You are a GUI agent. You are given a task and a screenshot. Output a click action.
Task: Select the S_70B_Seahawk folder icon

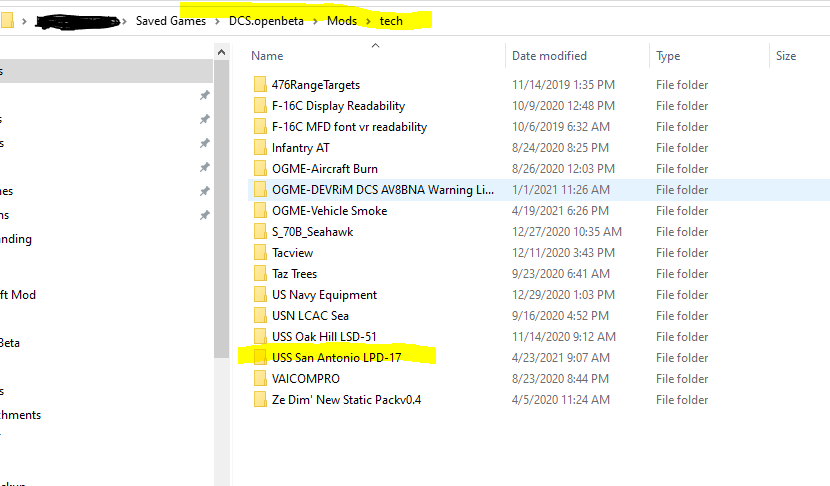pyautogui.click(x=260, y=231)
